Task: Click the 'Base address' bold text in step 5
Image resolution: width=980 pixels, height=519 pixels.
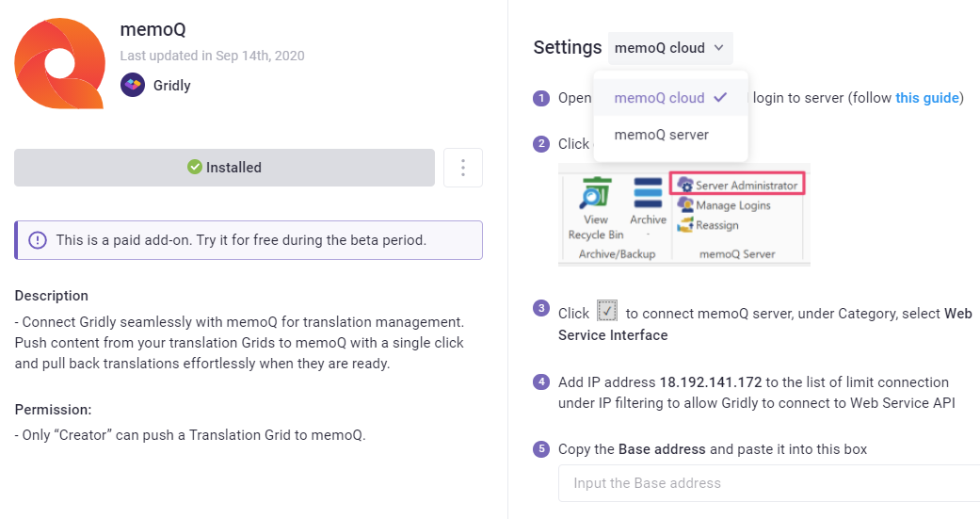Action: pos(662,449)
